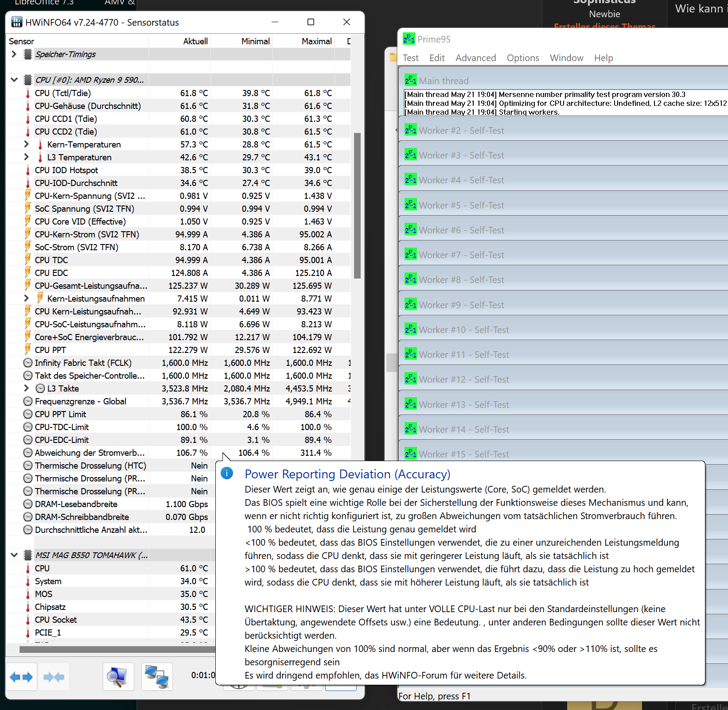The height and width of the screenshot is (710, 728).
Task: Expand the L3 Temperaturen sub-list
Action: click(26, 157)
